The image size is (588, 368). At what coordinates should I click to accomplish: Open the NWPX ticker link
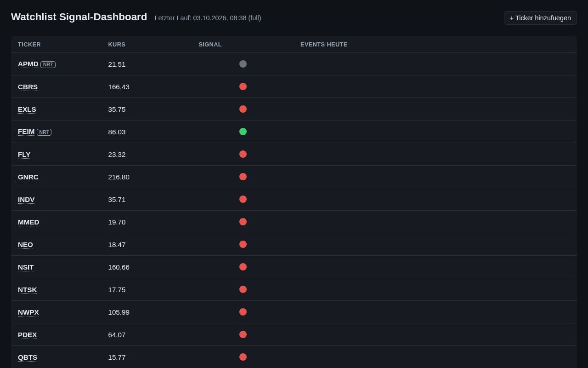[x=28, y=312]
